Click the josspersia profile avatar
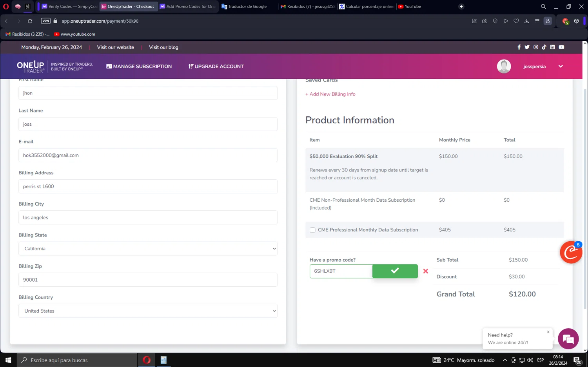This screenshot has width=588, height=367. [504, 67]
